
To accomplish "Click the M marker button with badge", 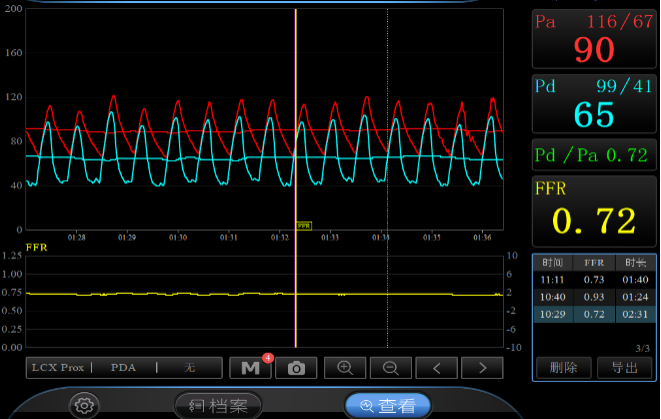I will pos(250,367).
